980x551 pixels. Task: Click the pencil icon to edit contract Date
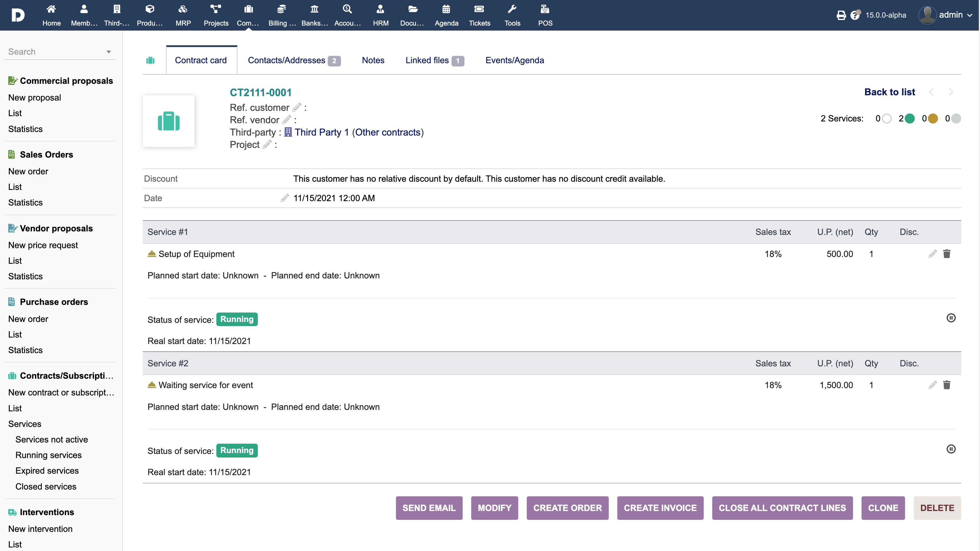pyautogui.click(x=285, y=198)
